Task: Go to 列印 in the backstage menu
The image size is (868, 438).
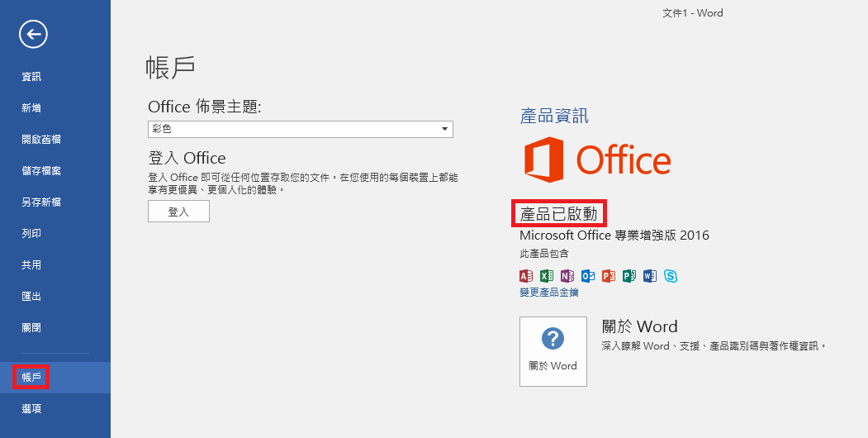Action: pyautogui.click(x=31, y=234)
